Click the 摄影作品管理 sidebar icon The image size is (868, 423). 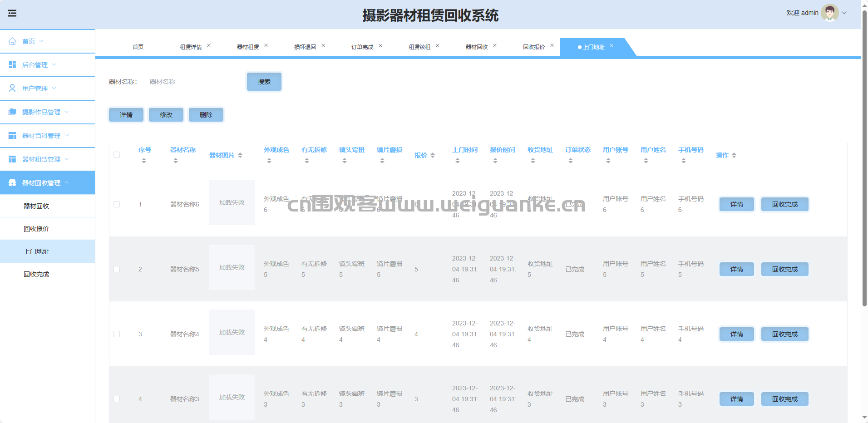tap(12, 112)
